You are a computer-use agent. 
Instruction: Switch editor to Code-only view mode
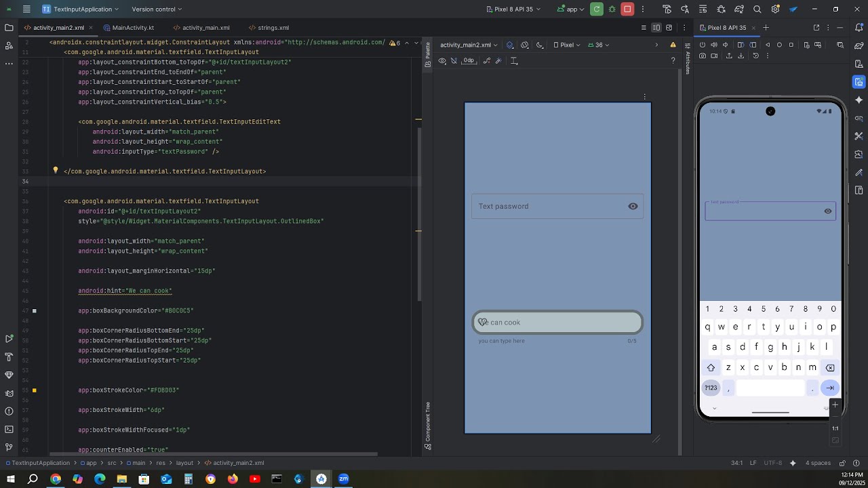643,28
